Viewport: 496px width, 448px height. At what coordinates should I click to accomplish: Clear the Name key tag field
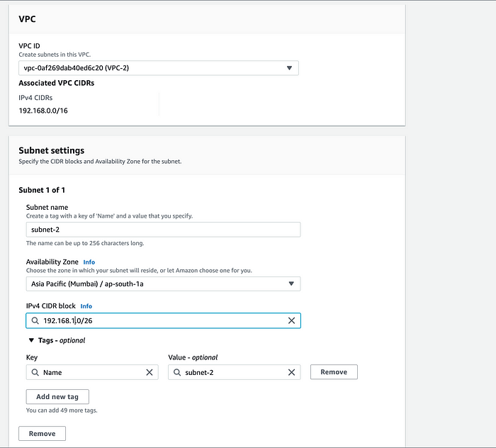(x=150, y=372)
